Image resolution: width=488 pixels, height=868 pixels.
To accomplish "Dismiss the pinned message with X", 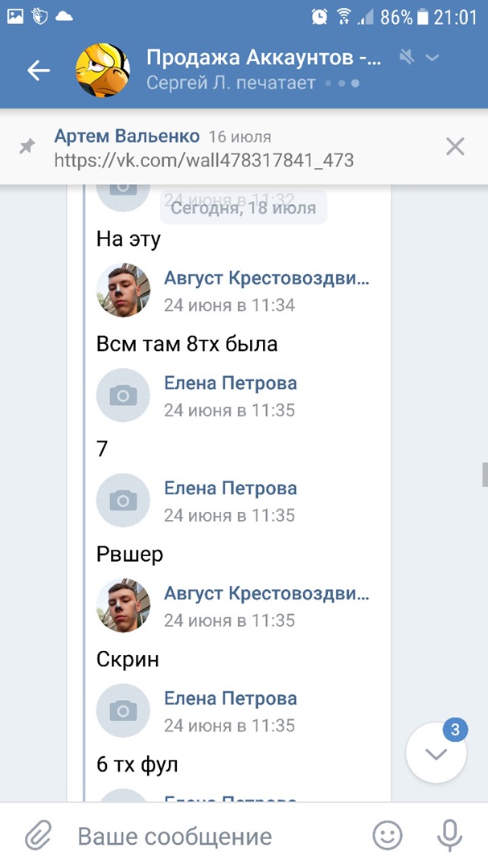I will 455,146.
